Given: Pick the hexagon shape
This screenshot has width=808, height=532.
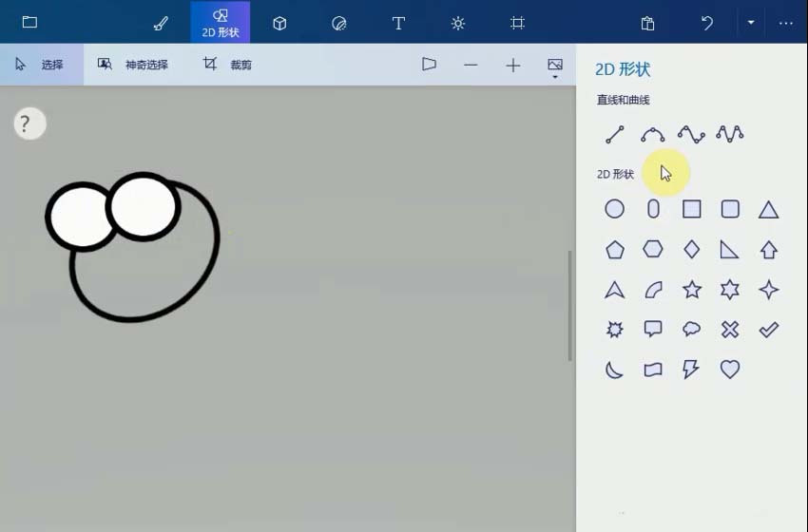Looking at the screenshot, I should tap(653, 249).
